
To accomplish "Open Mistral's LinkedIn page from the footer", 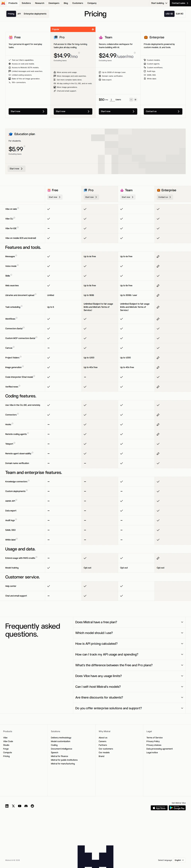I will pos(7,806).
